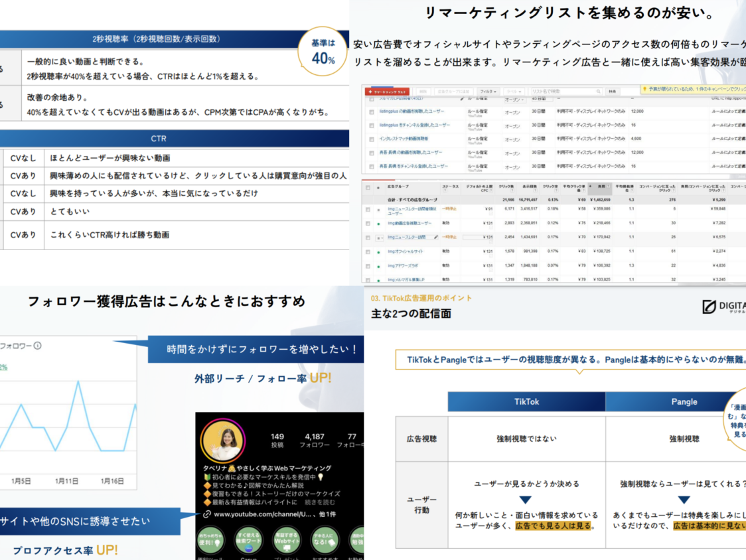This screenshot has width=746, height=560.
Task: Click help icon under ステータス column header
Action: (445, 191)
